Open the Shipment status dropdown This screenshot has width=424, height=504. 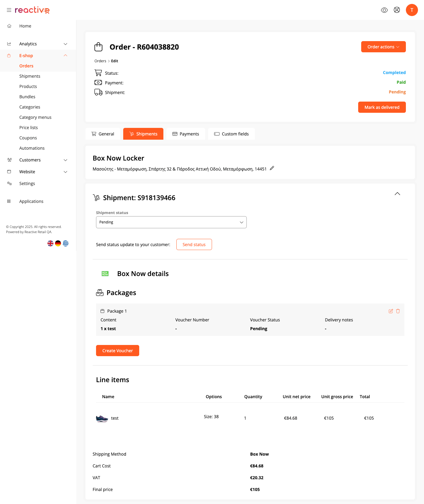tap(171, 222)
